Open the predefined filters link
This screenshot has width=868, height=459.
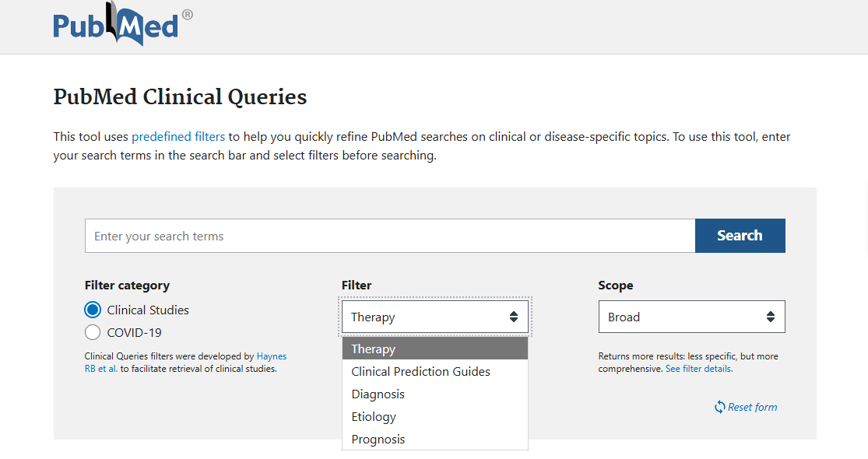(178, 137)
